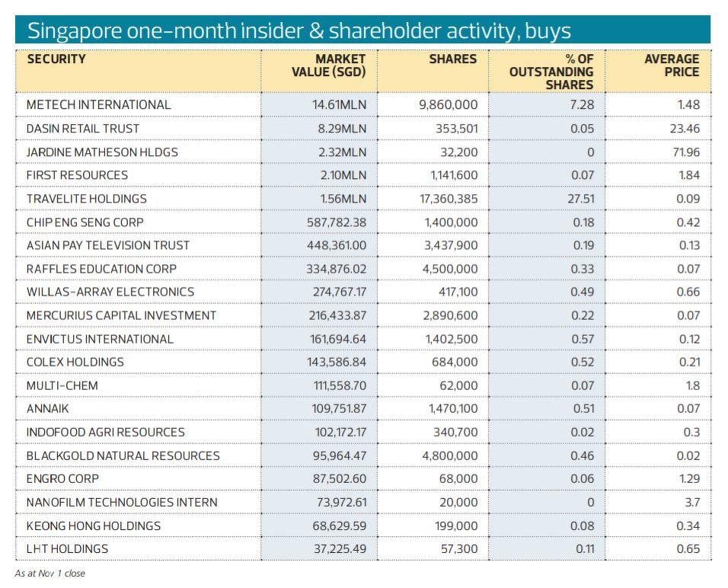Click the MARKET VALUE (SGD) column header
This screenshot has width=728, height=588.
pyautogui.click(x=329, y=66)
